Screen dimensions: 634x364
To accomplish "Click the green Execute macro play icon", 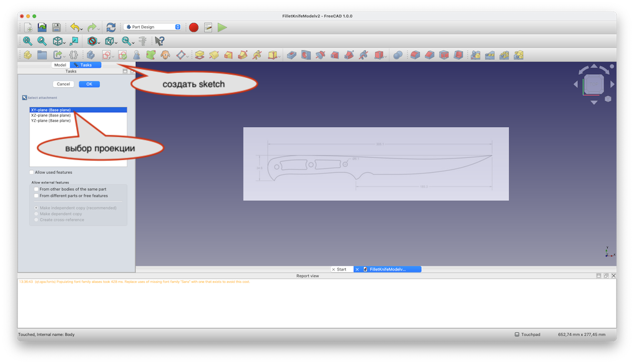I will point(222,27).
